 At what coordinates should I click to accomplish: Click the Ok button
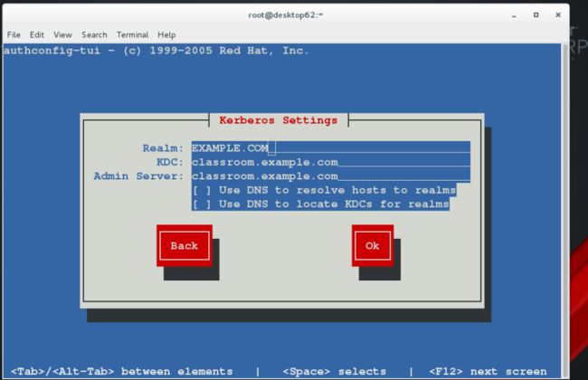[373, 246]
